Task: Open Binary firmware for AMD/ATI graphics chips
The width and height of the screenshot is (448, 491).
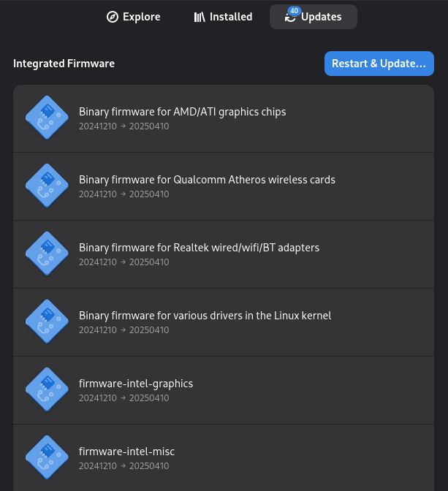Action: [224, 118]
